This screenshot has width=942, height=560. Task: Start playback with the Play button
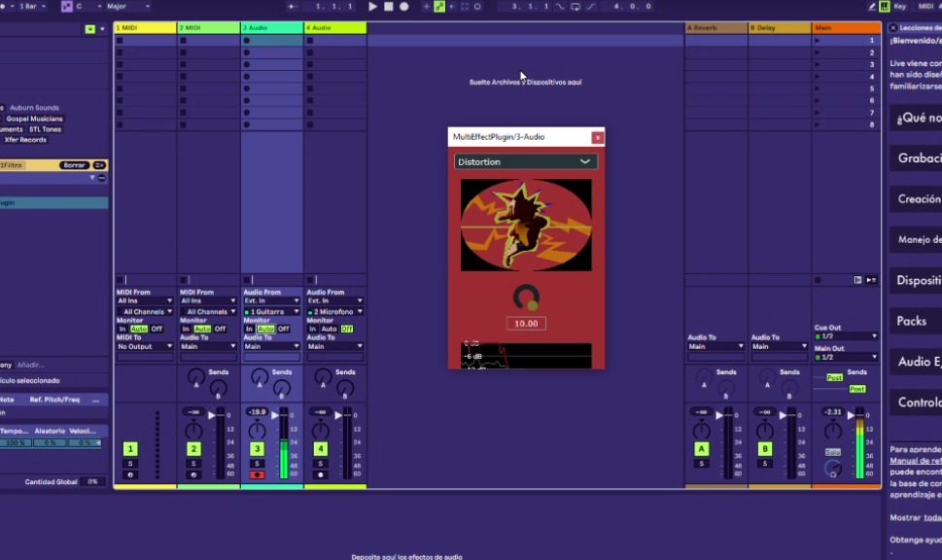coord(374,6)
